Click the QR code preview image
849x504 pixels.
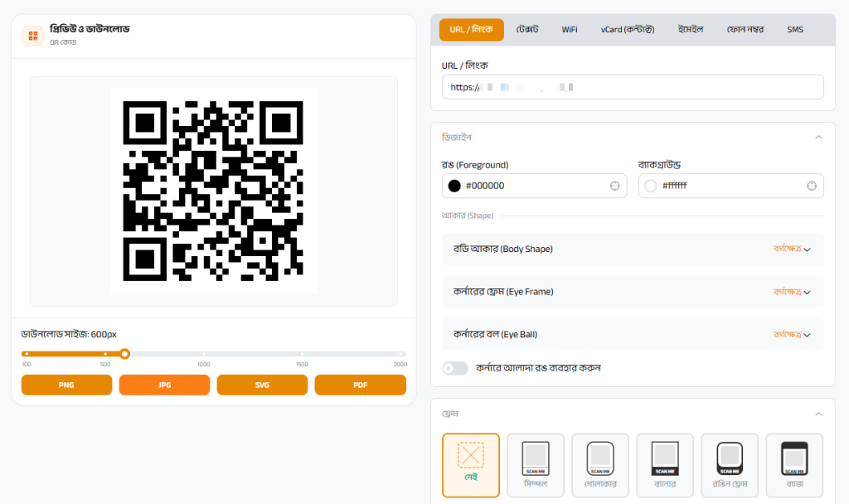[213, 191]
